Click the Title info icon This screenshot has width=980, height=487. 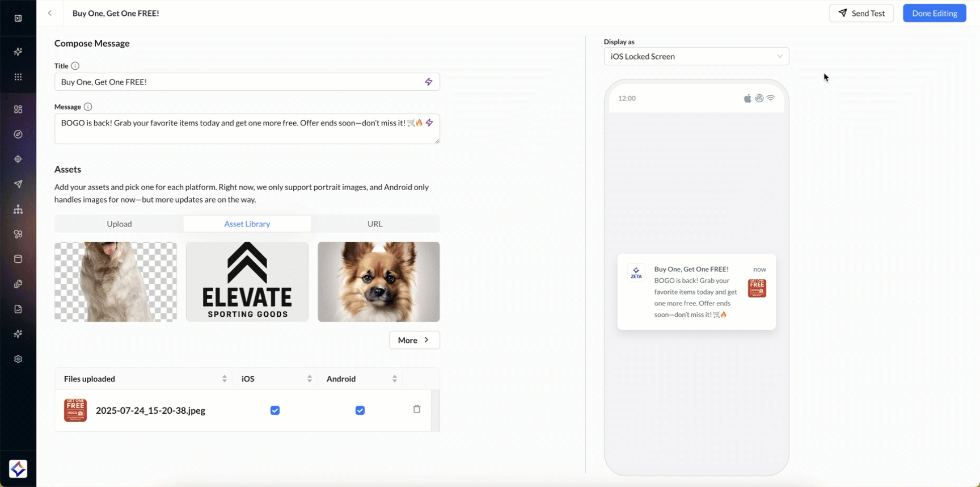pos(75,66)
